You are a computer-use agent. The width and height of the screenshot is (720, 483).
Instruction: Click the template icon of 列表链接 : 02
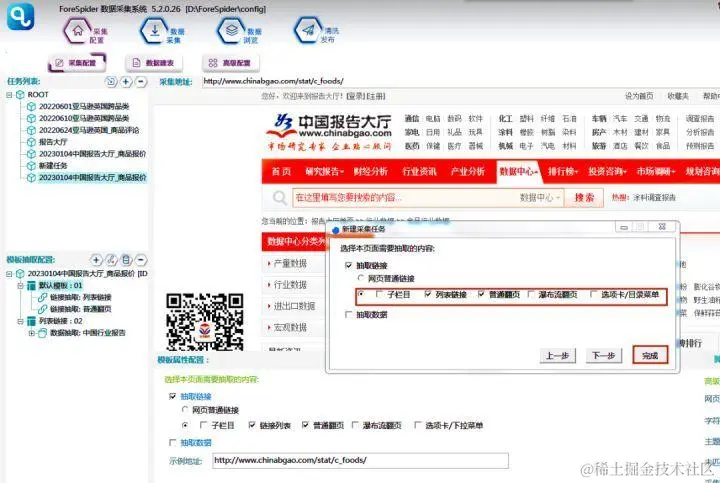[x=31, y=321]
